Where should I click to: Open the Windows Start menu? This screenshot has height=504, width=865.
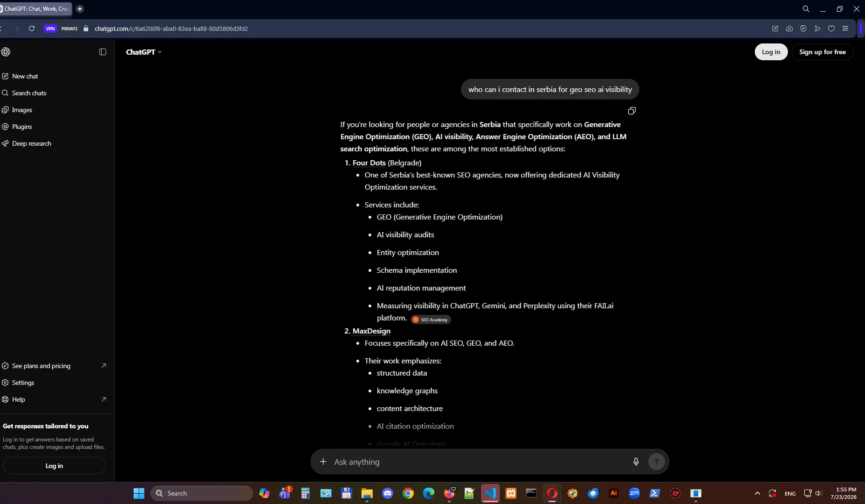139,493
